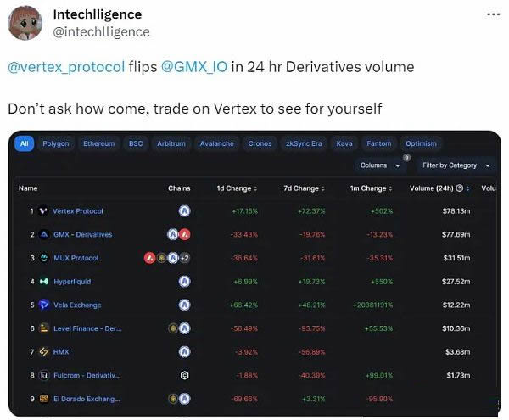Open the @vertex_protocol mention link
The width and height of the screenshot is (509, 420).
[66, 67]
